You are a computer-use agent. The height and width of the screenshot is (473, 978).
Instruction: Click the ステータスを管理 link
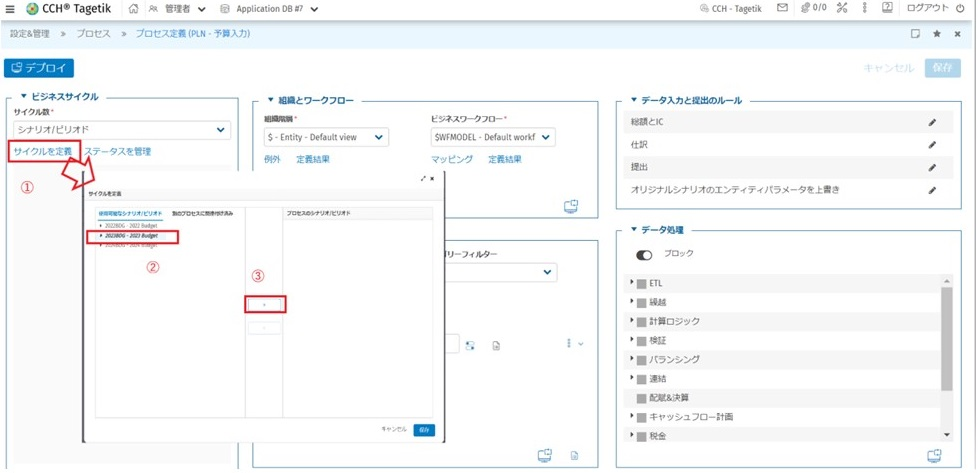click(117, 152)
